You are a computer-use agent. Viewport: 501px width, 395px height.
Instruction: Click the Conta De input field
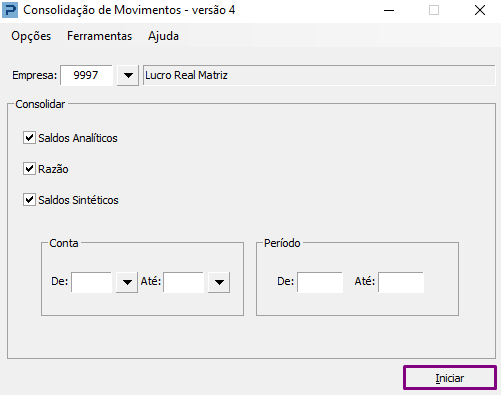[92, 282]
